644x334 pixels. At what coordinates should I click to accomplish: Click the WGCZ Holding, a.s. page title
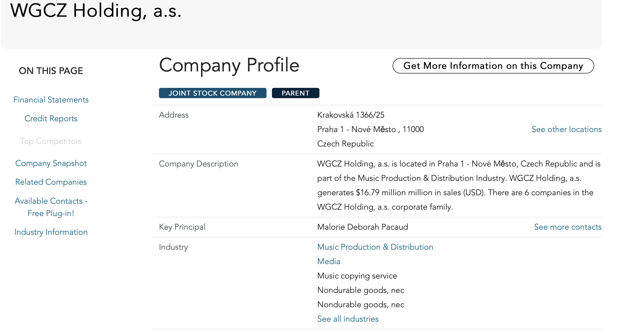pos(96,11)
